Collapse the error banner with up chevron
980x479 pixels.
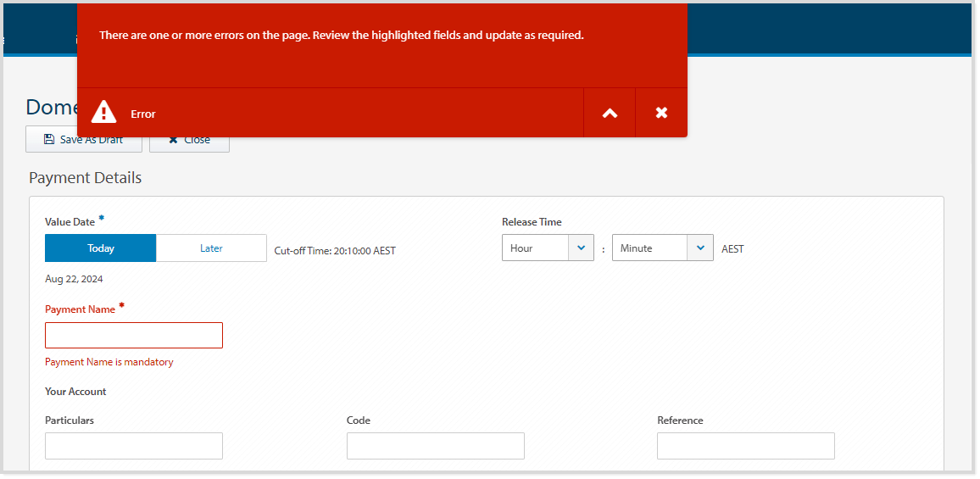610,113
